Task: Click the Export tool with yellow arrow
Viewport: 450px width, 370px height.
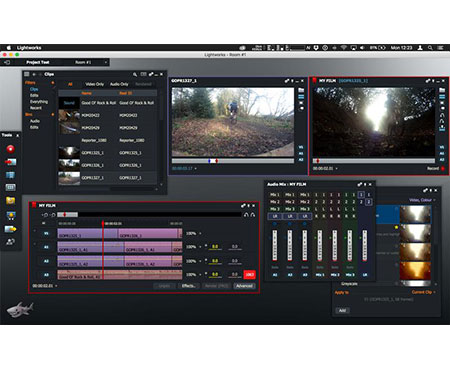Action: point(11,229)
